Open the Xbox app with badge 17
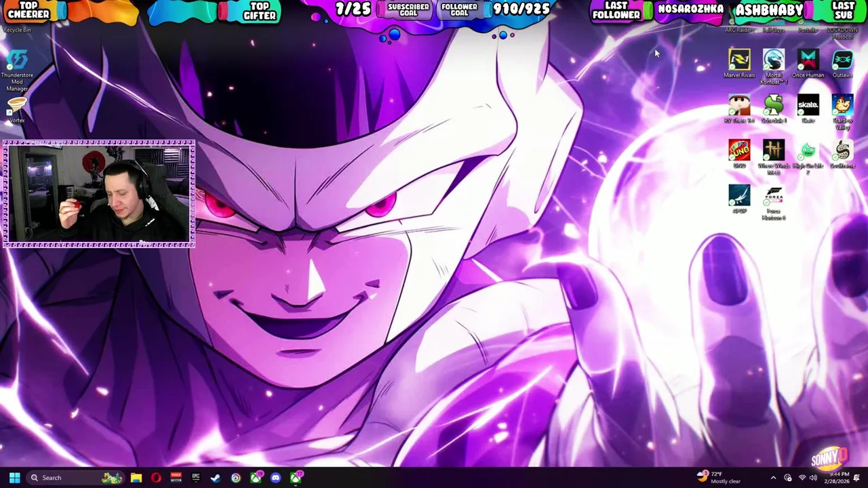The width and height of the screenshot is (868, 488). click(296, 478)
